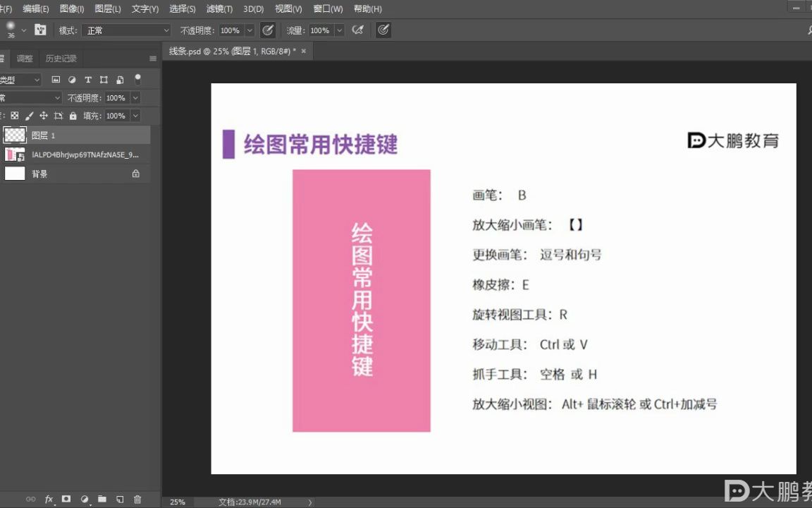This screenshot has width=812, height=508.
Task: Toggle lock all on the selected layer
Action: [x=73, y=116]
